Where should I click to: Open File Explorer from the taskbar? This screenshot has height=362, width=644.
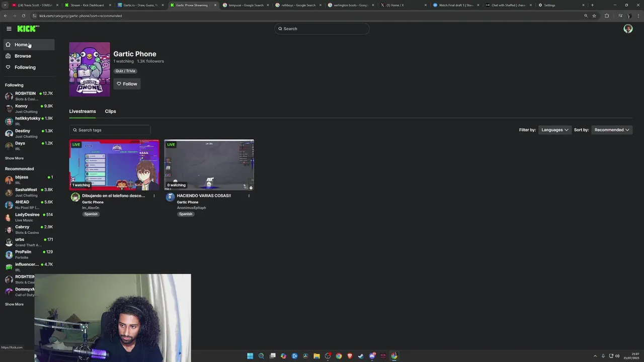(x=316, y=356)
